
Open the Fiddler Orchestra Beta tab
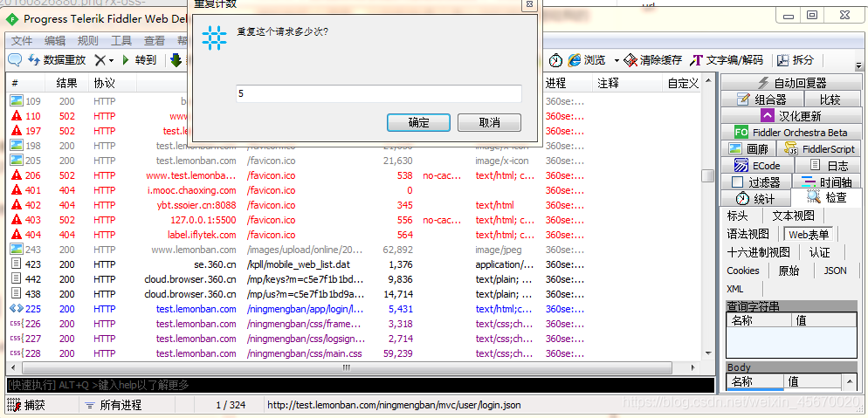pyautogui.click(x=792, y=132)
